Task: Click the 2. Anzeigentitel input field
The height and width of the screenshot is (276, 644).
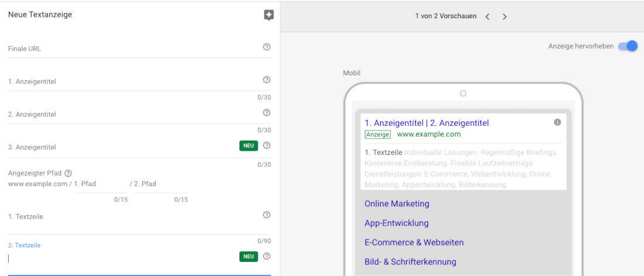Action: pyautogui.click(x=139, y=115)
